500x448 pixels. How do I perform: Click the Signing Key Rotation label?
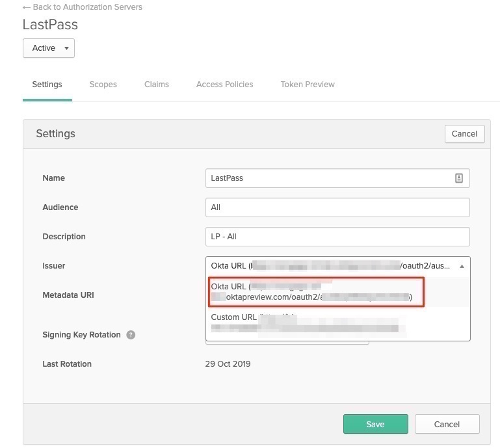tap(81, 335)
